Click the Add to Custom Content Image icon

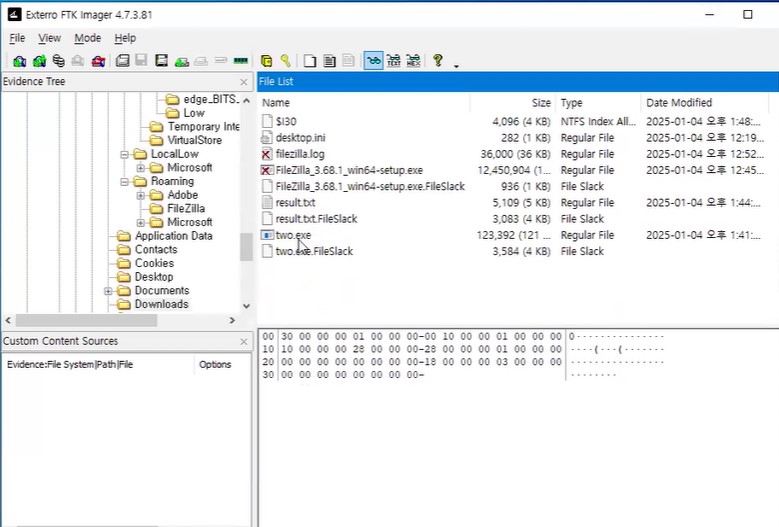point(181,61)
